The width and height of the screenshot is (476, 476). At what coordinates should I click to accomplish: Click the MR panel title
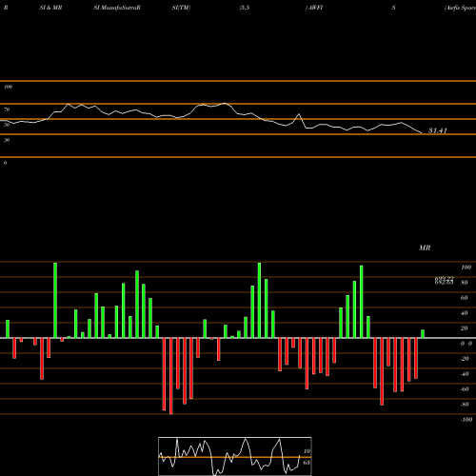[x=425, y=248]
